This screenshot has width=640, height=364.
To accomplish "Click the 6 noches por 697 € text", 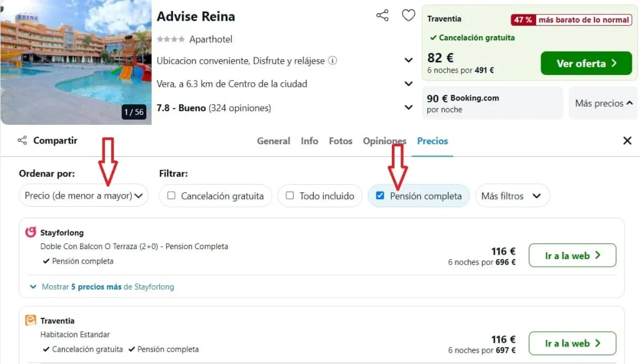I will coord(482,350).
